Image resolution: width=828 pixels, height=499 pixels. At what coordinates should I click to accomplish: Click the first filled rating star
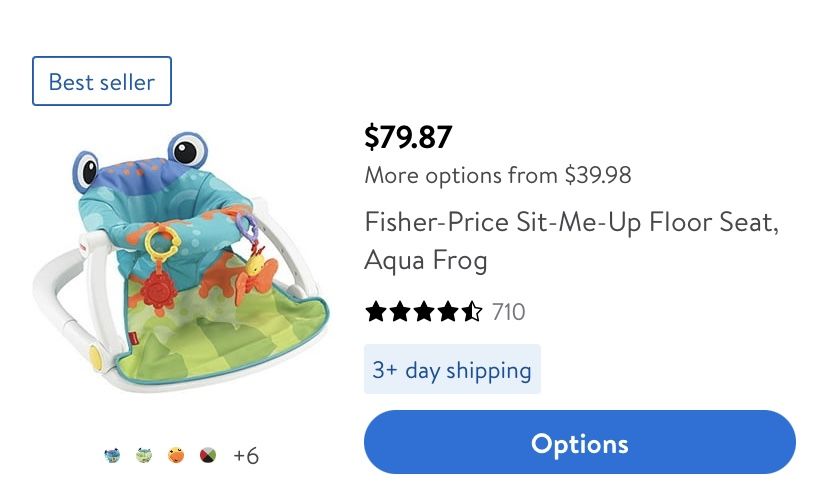pos(376,312)
